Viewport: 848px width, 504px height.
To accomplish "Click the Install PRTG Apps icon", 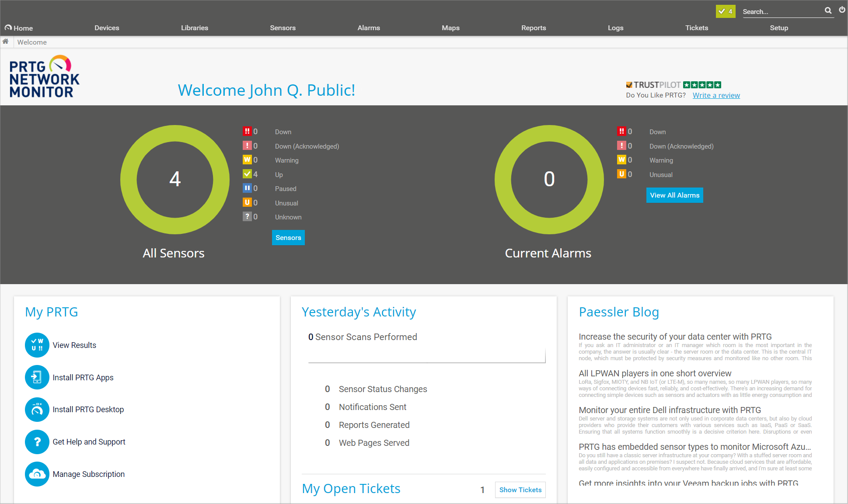I will (37, 377).
